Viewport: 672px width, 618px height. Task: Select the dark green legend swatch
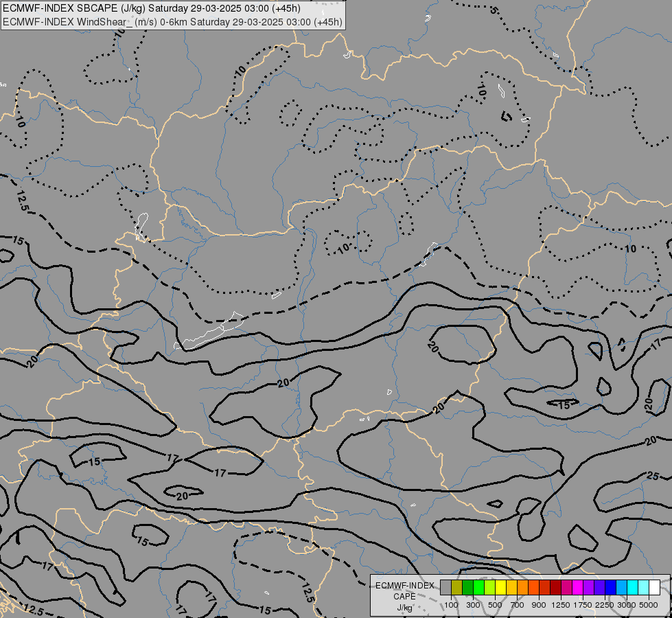[467, 588]
